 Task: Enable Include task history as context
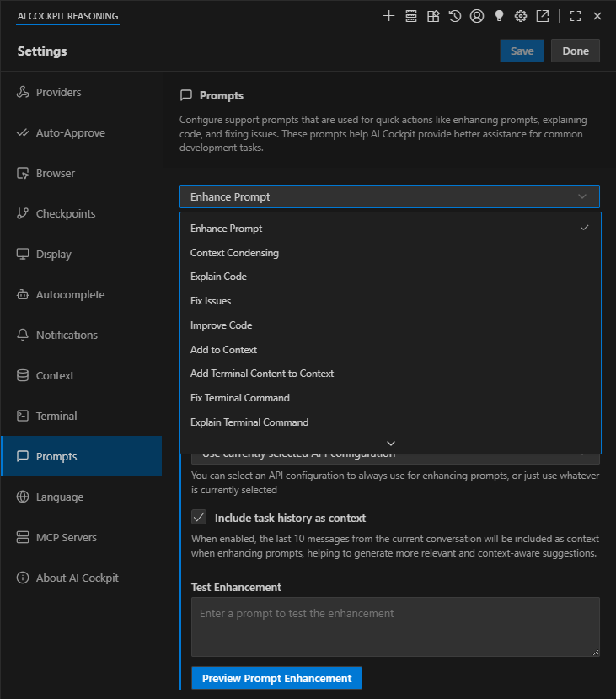198,517
